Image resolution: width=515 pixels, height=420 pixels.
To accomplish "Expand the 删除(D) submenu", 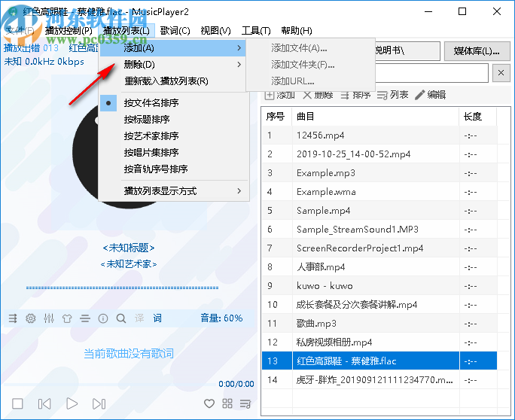I will (172, 65).
